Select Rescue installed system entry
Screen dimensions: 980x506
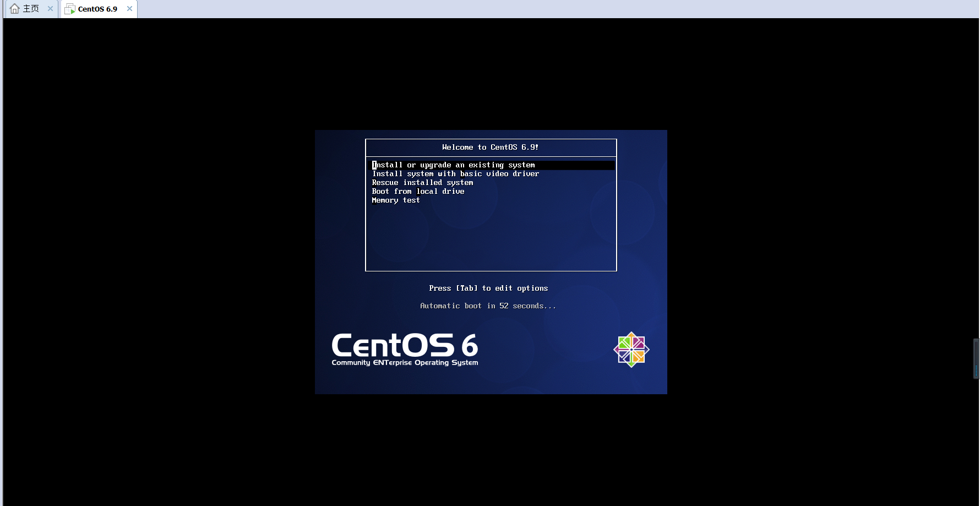[422, 183]
